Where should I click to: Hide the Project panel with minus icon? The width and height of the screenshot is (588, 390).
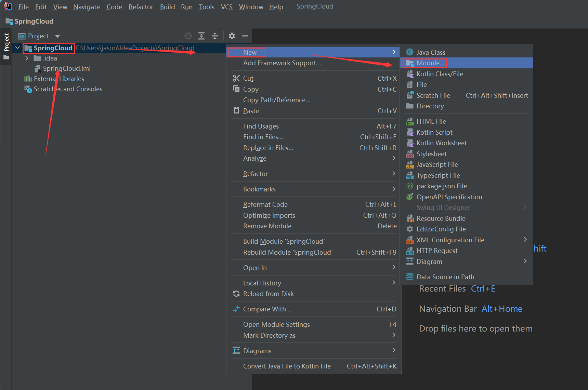245,36
